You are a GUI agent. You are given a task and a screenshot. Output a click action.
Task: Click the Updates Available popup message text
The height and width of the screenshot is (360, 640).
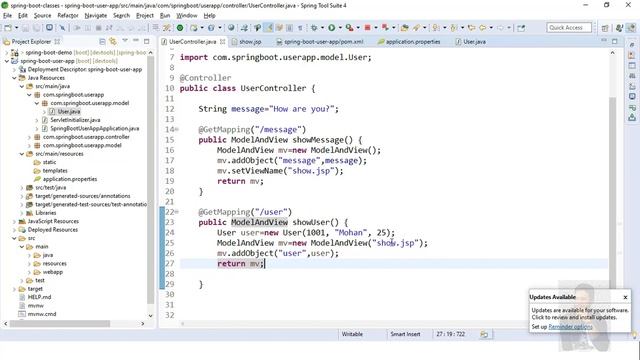click(580, 314)
